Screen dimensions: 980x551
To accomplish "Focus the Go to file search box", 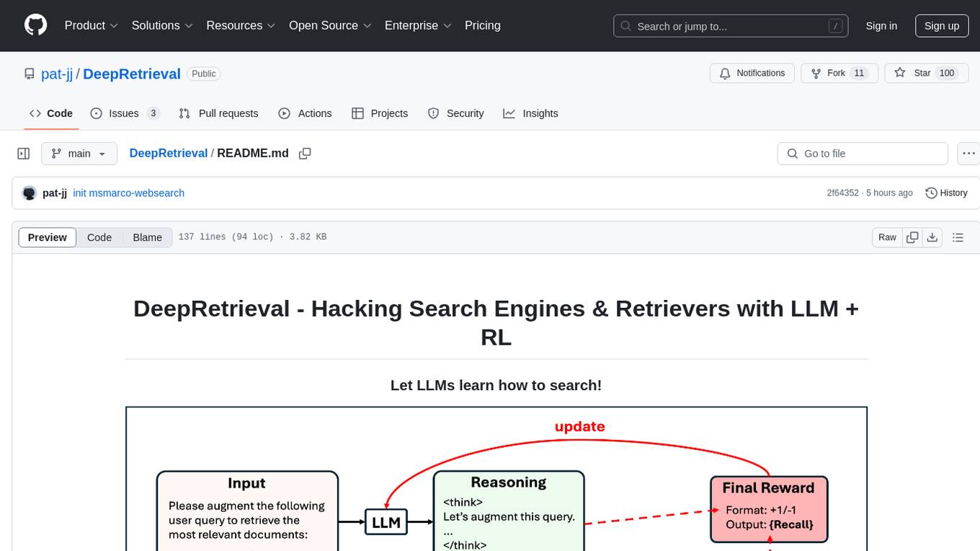I will pos(863,154).
